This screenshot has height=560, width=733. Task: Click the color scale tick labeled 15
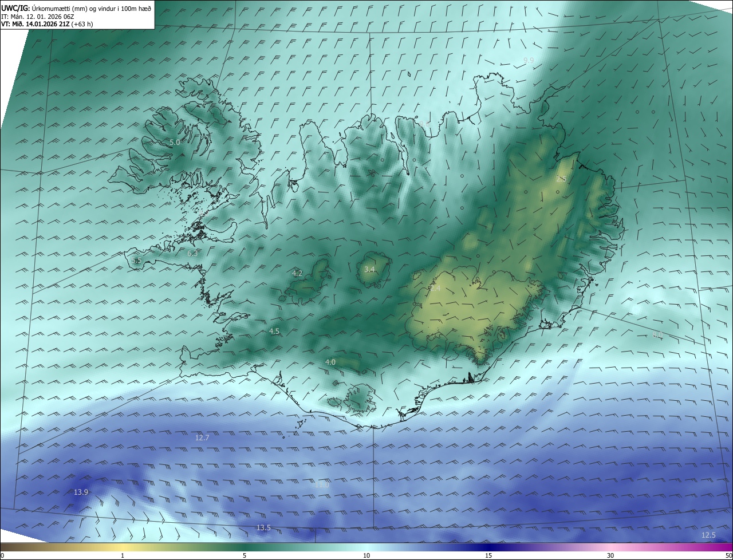tap(488, 555)
